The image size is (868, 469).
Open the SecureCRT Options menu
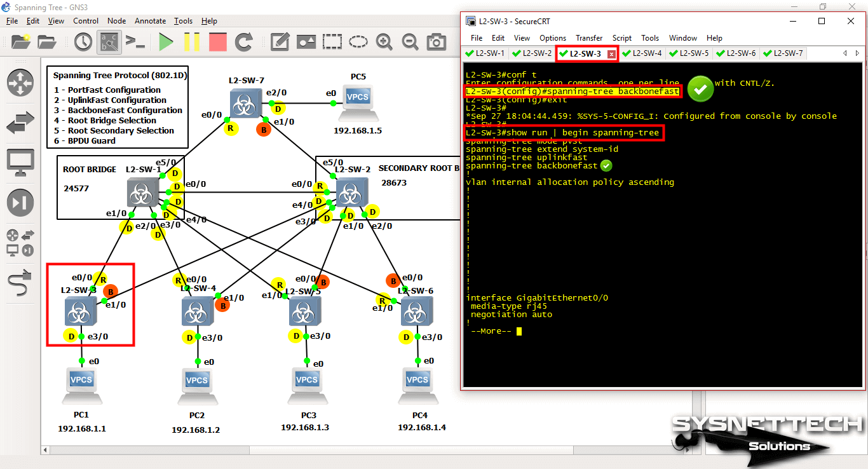(x=553, y=38)
